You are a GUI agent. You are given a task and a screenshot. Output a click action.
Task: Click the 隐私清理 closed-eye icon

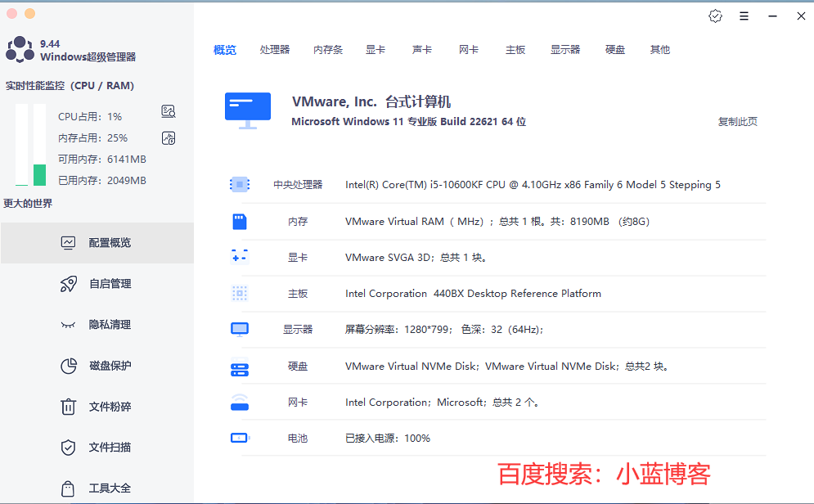(68, 325)
